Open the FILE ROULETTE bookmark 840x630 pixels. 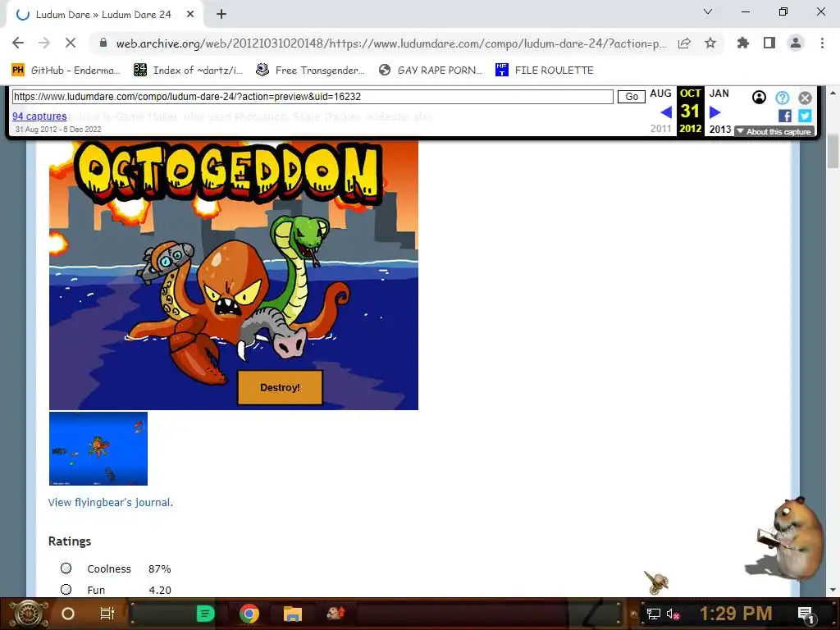tap(545, 71)
